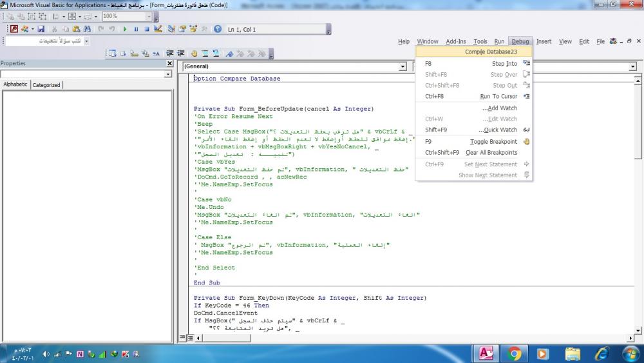Viewport: 644px width, 363px height.
Task: Open the Properties object selector dropdown
Action: [x=167, y=74]
